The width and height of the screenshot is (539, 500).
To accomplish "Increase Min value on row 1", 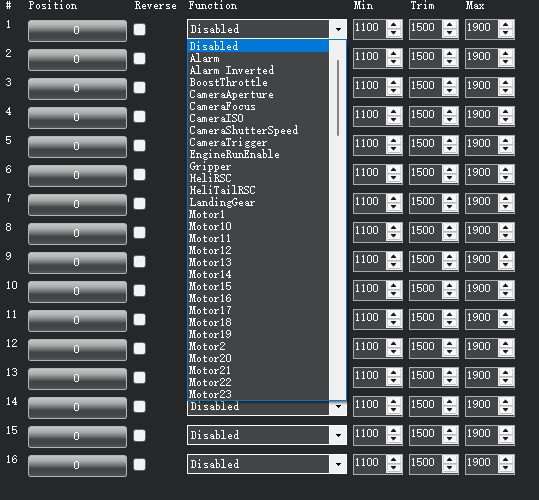I will tap(394, 24).
